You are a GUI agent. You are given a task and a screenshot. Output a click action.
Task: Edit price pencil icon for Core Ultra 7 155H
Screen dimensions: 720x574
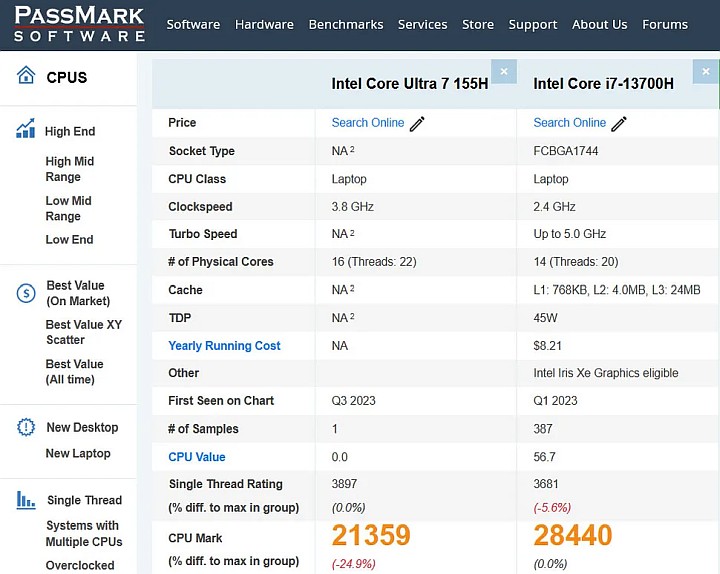tap(417, 123)
